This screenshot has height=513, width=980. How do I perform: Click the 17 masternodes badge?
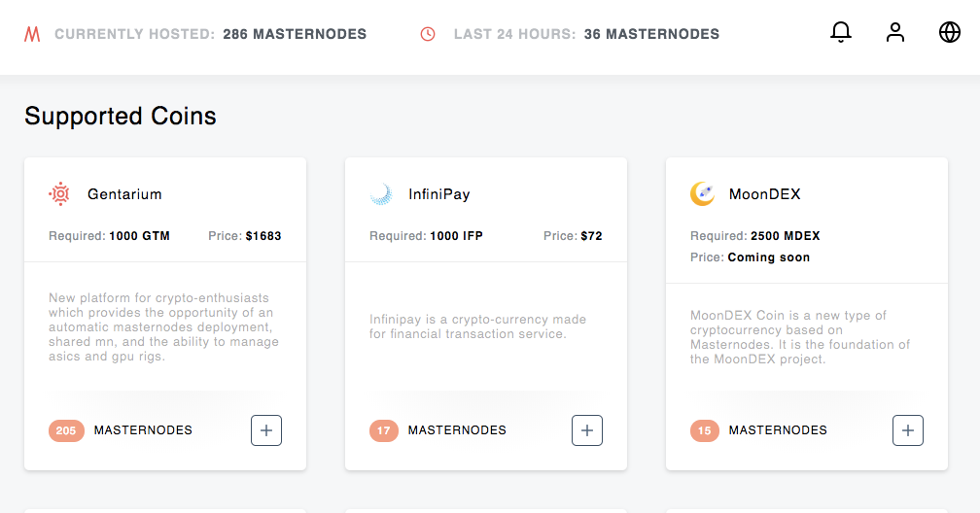(x=384, y=430)
